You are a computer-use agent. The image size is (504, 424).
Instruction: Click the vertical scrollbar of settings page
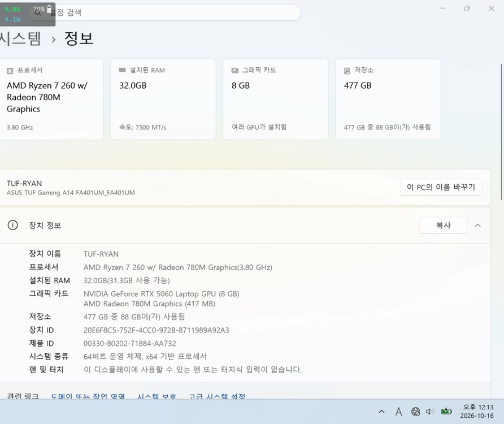click(502, 132)
